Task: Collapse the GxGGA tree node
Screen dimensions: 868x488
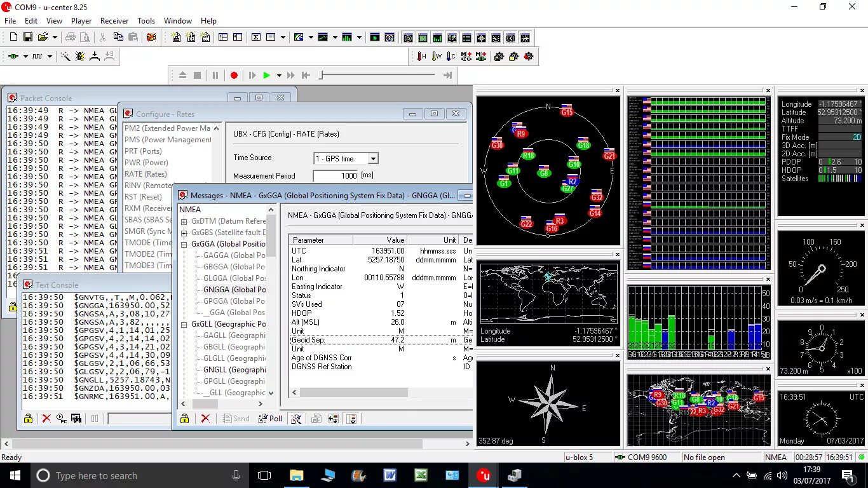Action: (x=184, y=244)
